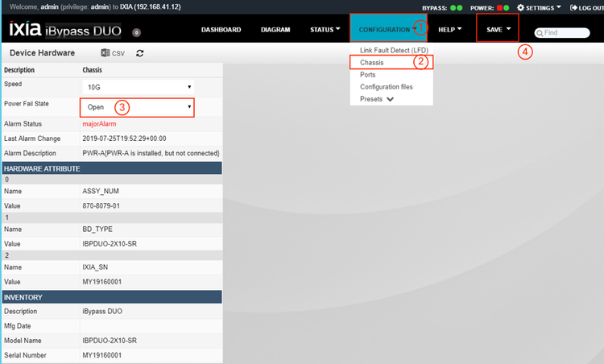Click the Mfg Date label
Screen dimensions: 604x364
click(18, 326)
